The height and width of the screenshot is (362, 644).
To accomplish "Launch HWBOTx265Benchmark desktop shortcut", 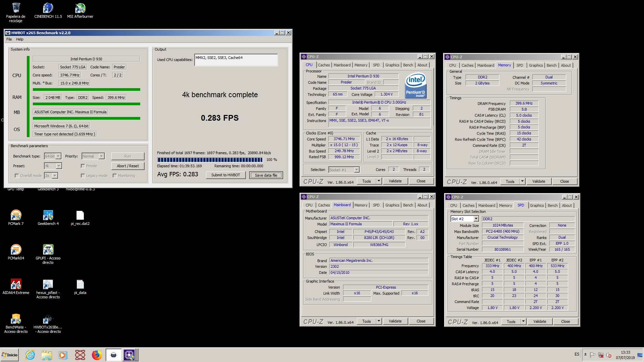I will point(48,323).
